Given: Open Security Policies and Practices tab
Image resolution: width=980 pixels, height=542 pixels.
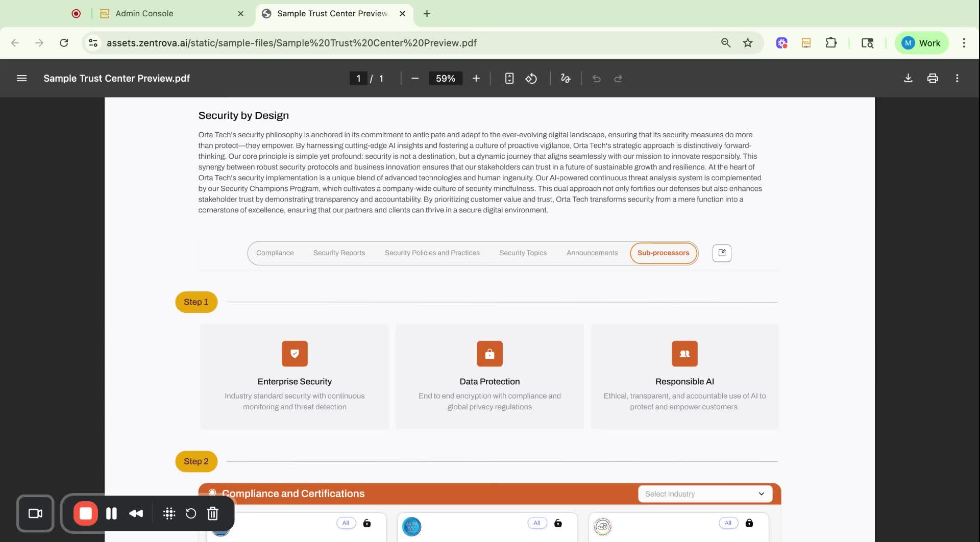Looking at the screenshot, I should (432, 253).
